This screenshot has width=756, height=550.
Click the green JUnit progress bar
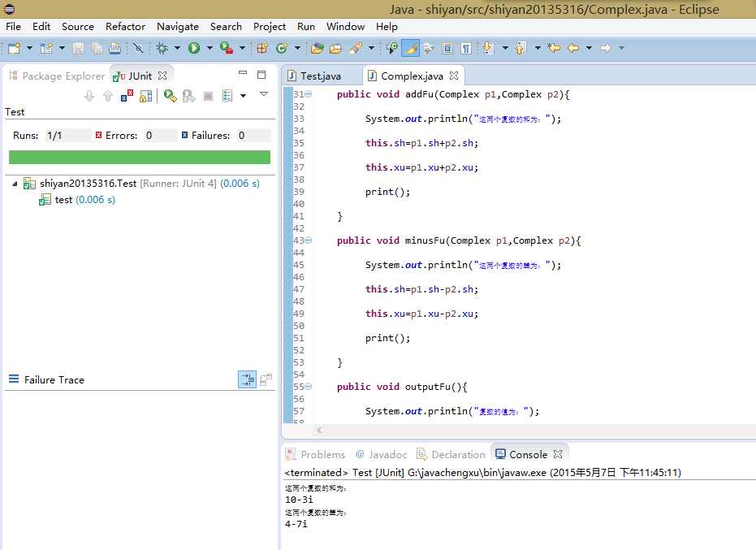point(139,157)
